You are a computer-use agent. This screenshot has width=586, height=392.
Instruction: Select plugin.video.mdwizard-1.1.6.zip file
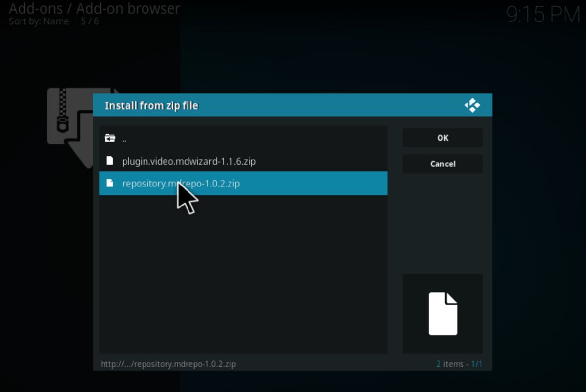[x=243, y=161]
